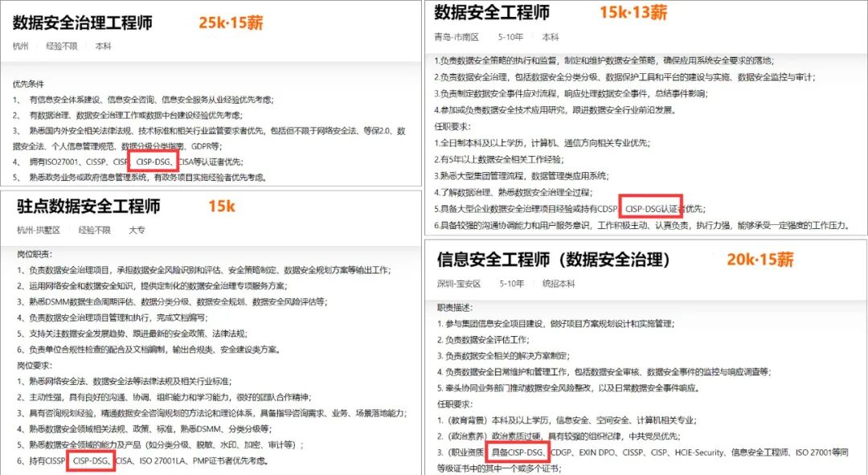Click the line "持有CISSP…PMP证书者优先考虑"
This screenshot has width=868, height=475.
coord(143,461)
